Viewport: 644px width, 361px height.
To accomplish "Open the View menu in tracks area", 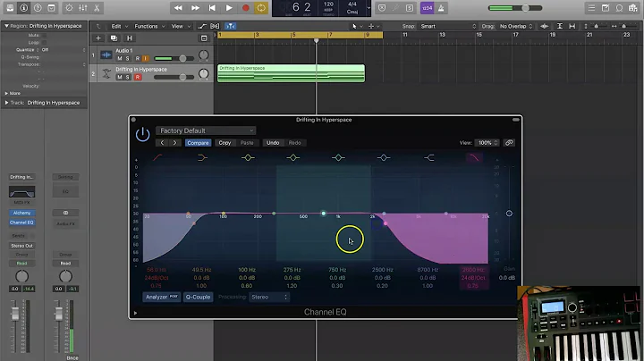I will click(x=181, y=26).
